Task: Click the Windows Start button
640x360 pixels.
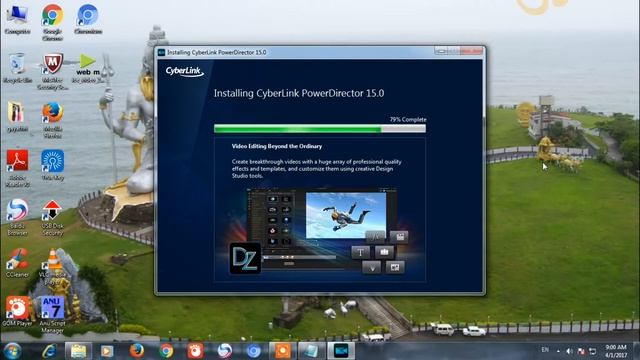Action: 12,351
